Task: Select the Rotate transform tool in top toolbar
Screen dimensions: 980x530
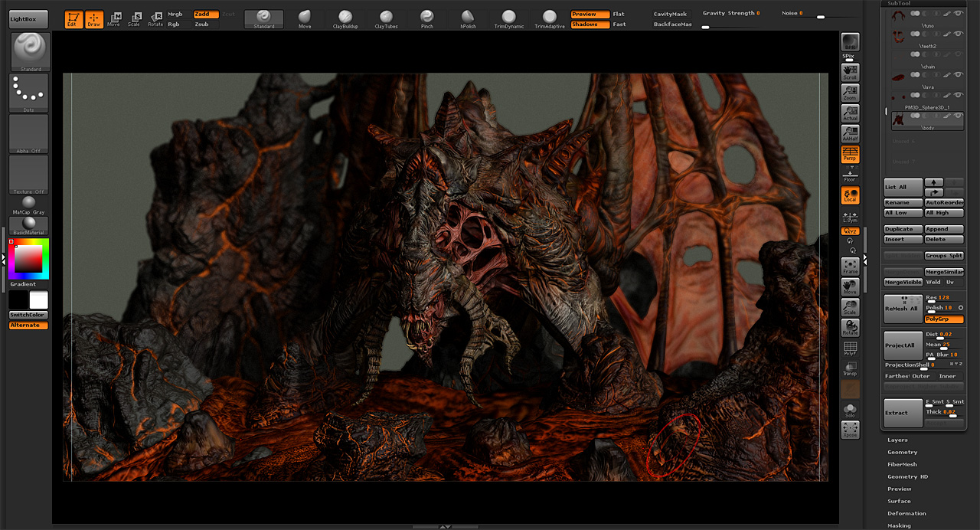Action: tap(155, 19)
